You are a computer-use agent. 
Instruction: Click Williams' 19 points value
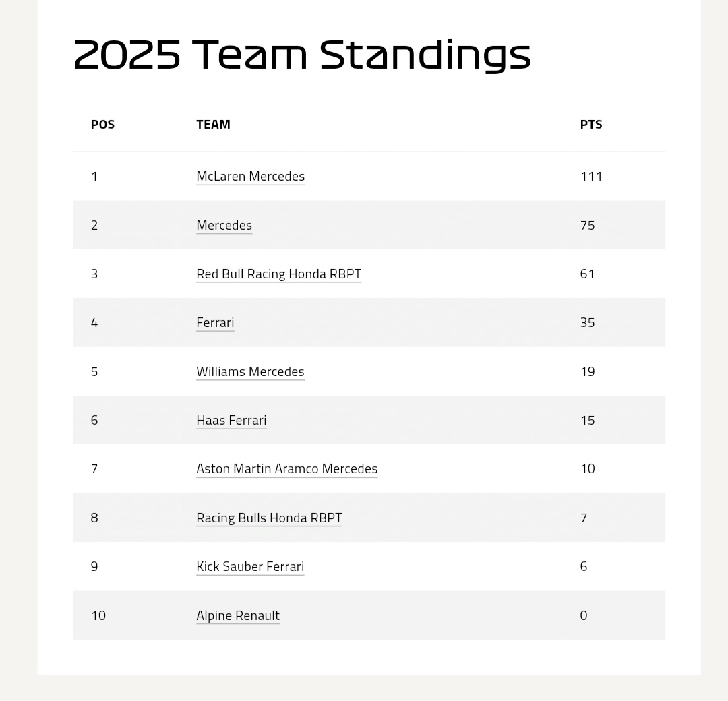tap(587, 372)
